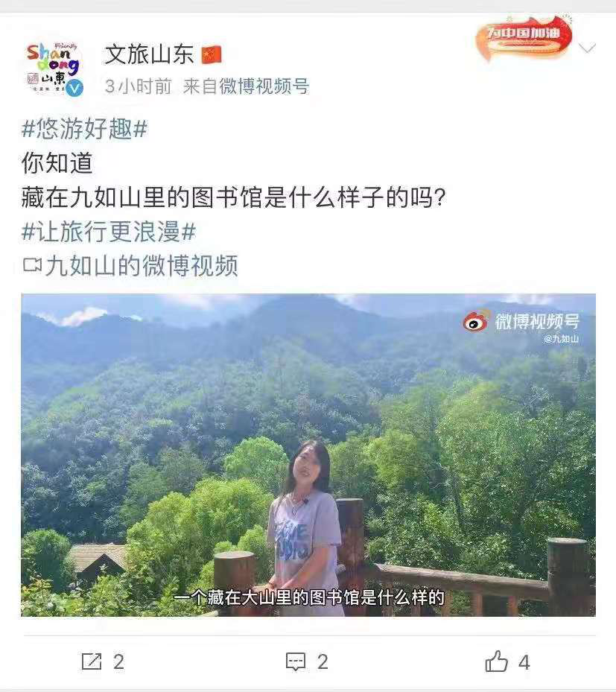Click the repost share icon
This screenshot has width=616, height=692.
tap(92, 661)
